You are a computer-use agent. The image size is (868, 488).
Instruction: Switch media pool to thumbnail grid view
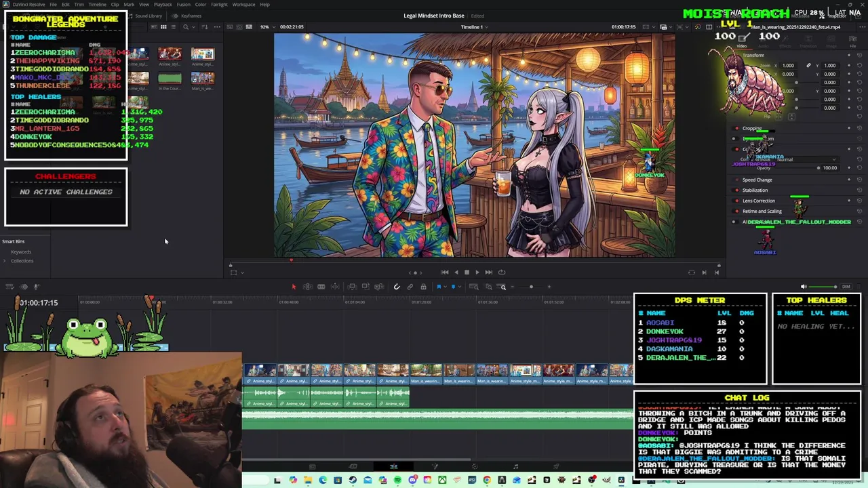click(163, 26)
